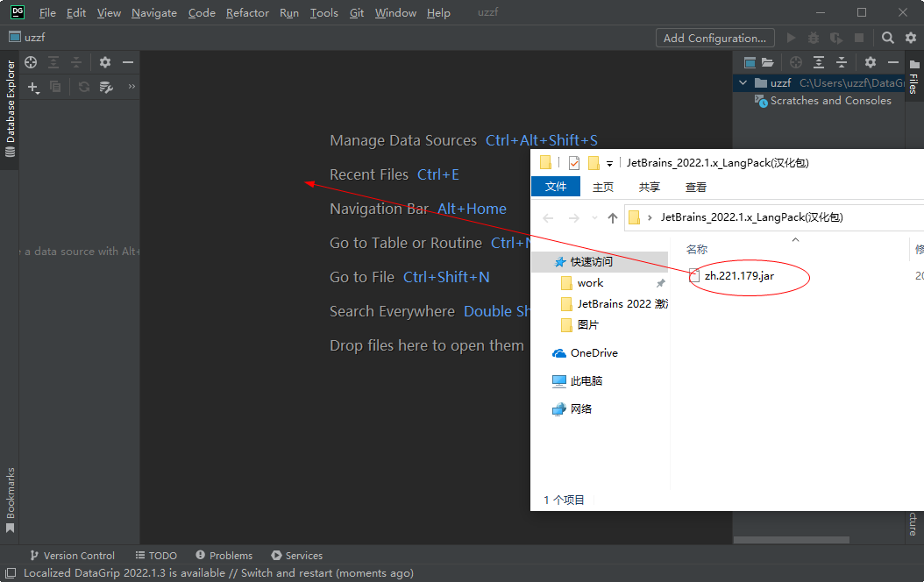Open the Database Explorer side tab

10,109
